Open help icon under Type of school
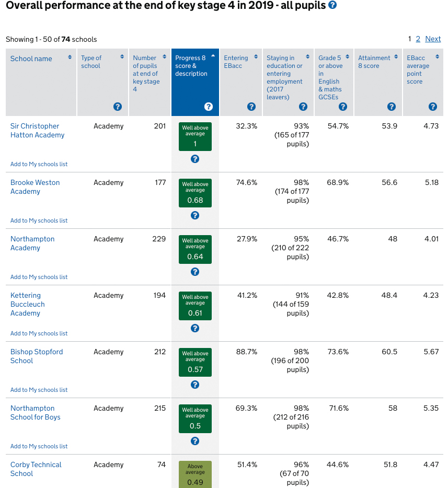The height and width of the screenshot is (488, 448). [x=118, y=107]
